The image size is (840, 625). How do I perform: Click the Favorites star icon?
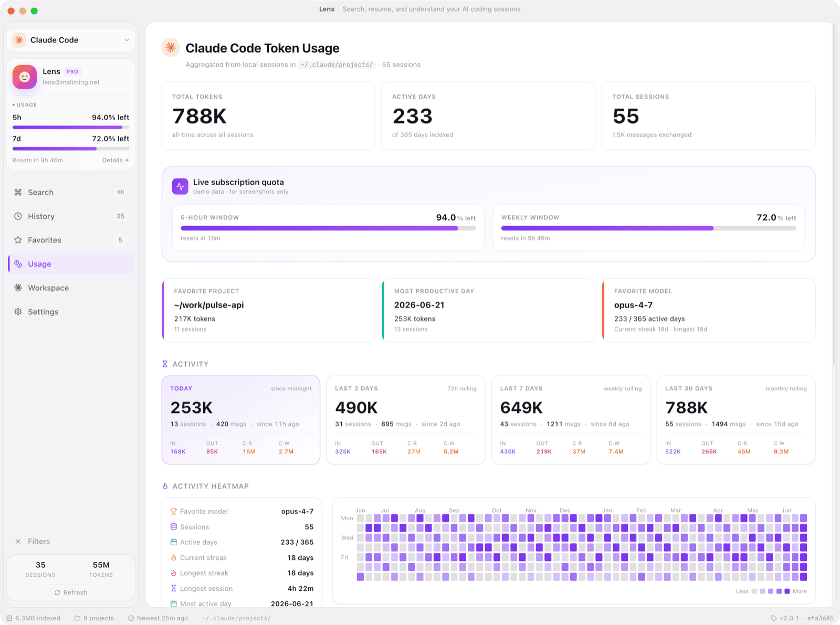tap(18, 240)
